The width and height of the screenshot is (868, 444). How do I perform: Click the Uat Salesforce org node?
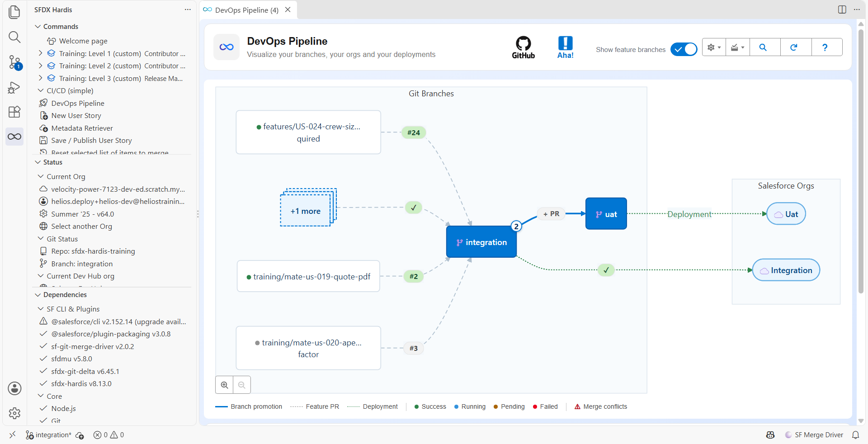(786, 214)
